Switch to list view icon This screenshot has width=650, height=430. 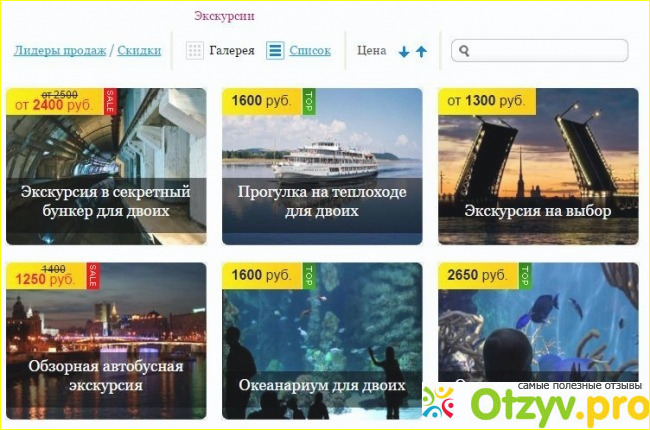pos(275,51)
